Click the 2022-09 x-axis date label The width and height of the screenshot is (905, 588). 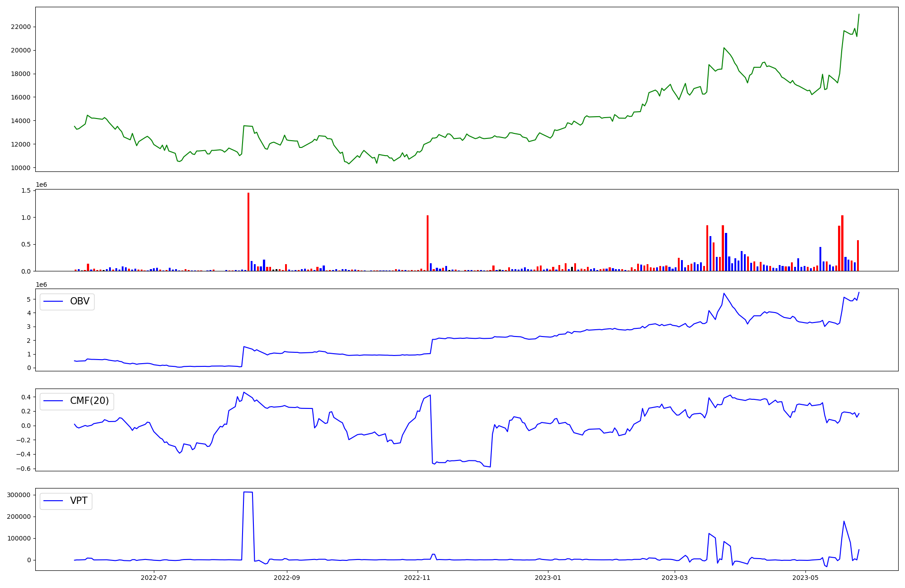click(x=287, y=578)
